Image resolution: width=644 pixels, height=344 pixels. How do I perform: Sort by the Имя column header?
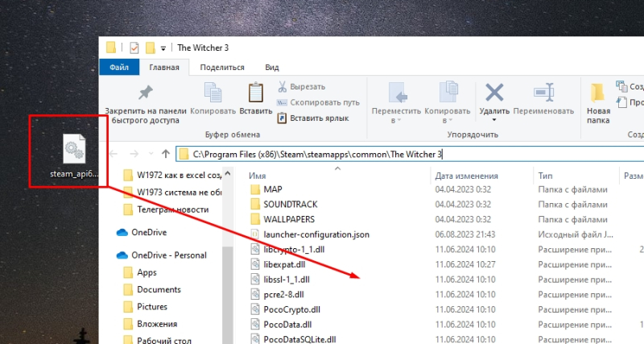click(x=258, y=176)
